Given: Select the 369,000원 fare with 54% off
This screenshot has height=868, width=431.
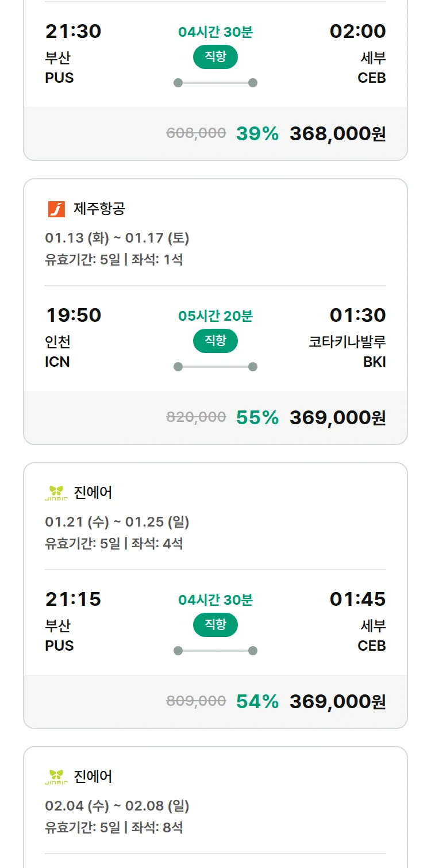Looking at the screenshot, I should [337, 701].
